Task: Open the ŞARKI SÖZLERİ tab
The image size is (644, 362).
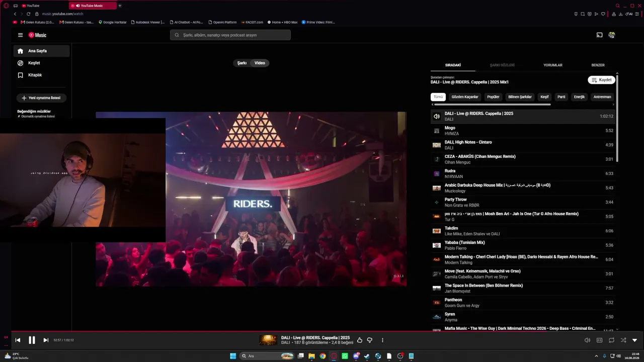Action: point(502,65)
